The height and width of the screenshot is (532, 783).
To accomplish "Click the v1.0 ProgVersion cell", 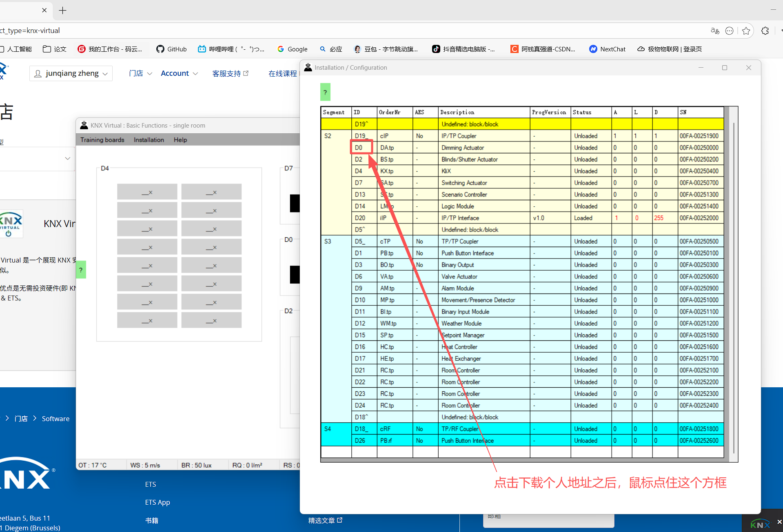I will tap(550, 218).
